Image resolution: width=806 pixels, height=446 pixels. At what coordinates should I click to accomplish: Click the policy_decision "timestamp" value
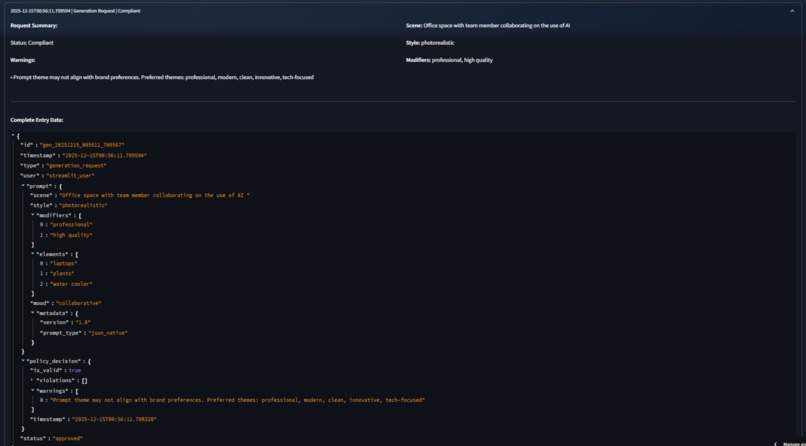click(114, 419)
